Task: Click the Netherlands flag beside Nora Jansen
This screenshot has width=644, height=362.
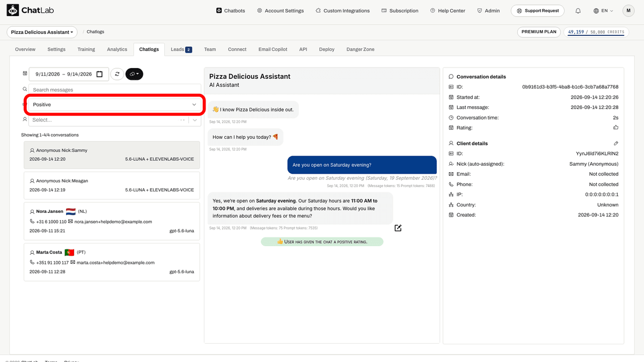Action: [x=71, y=211]
